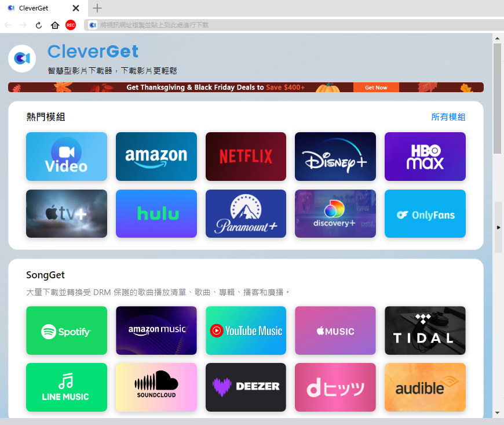This screenshot has width=504, height=425.
Task: Reload the current page
Action: (x=39, y=25)
